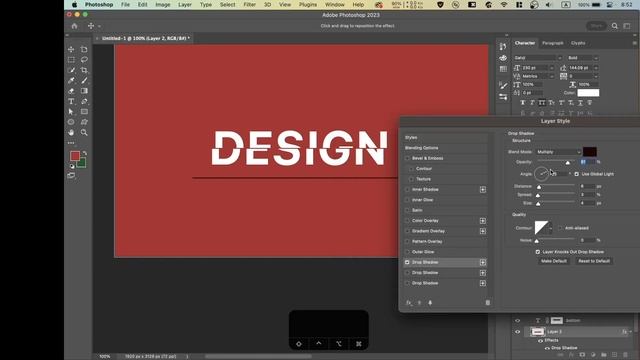Image resolution: width=640 pixels, height=360 pixels.
Task: Switch to the Paragraph tab
Action: (x=553, y=43)
